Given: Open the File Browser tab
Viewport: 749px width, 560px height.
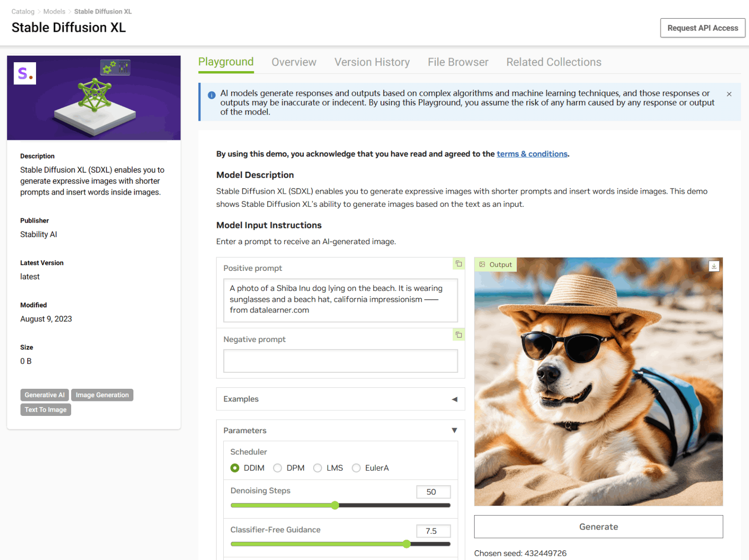Looking at the screenshot, I should tap(457, 62).
